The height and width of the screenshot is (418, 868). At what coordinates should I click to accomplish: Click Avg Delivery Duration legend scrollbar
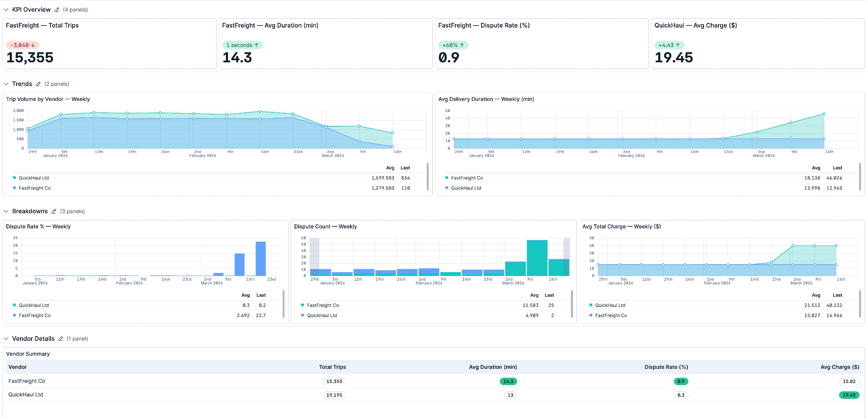coord(860,177)
